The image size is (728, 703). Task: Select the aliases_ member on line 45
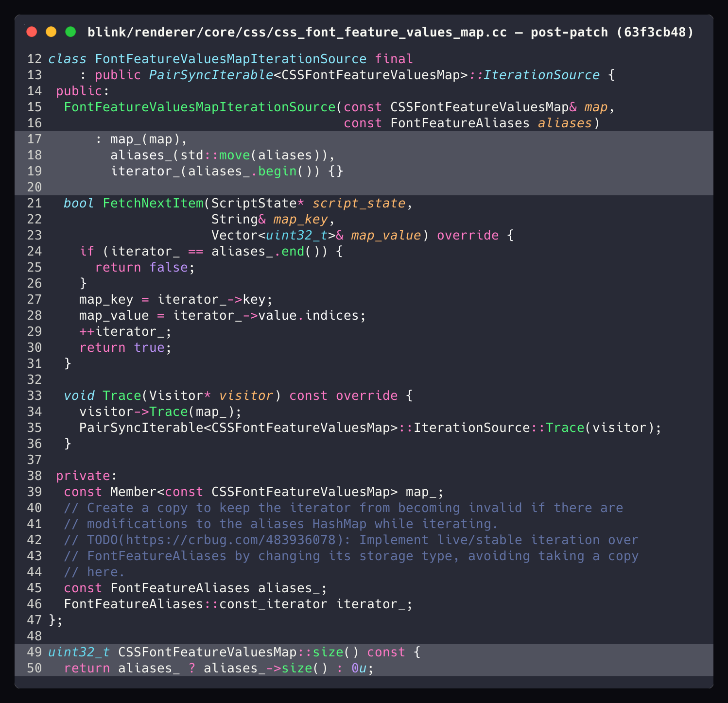tap(289, 588)
